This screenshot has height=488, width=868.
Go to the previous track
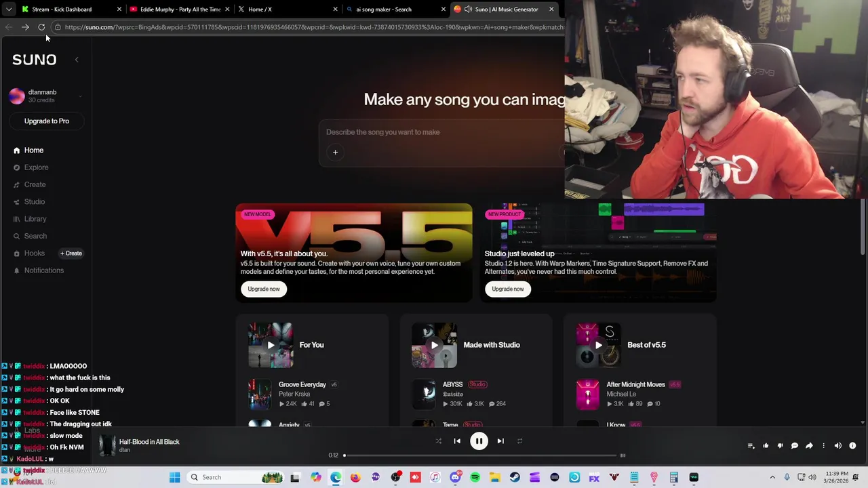coord(457,441)
